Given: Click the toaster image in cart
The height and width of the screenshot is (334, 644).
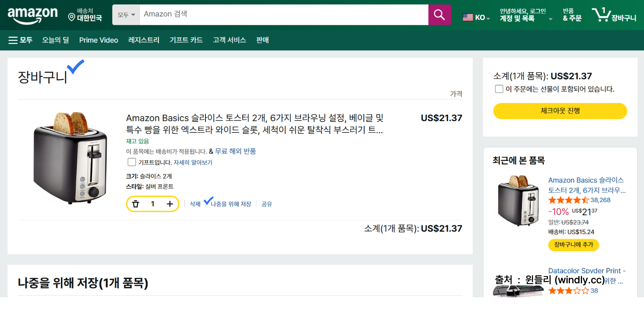Looking at the screenshot, I should click(70, 158).
